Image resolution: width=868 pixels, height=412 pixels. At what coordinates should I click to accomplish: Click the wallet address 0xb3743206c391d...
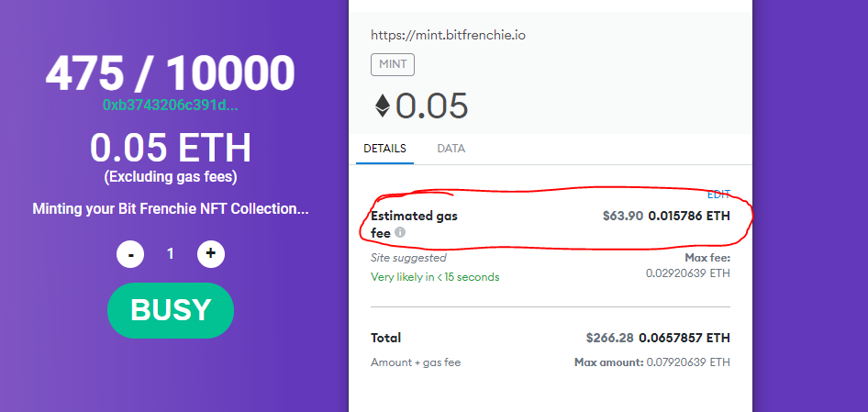pos(171,106)
